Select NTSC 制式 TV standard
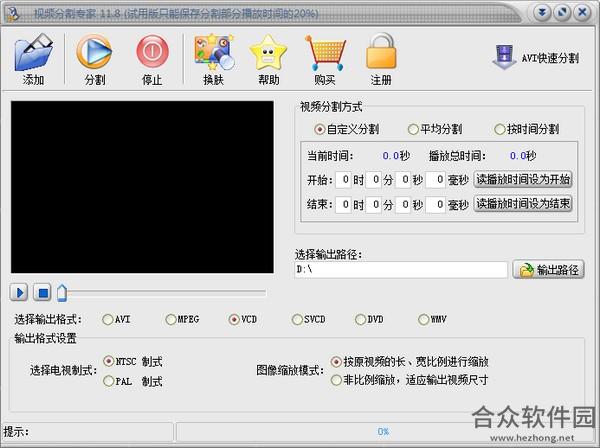The height and width of the screenshot is (448, 600). pyautogui.click(x=133, y=361)
